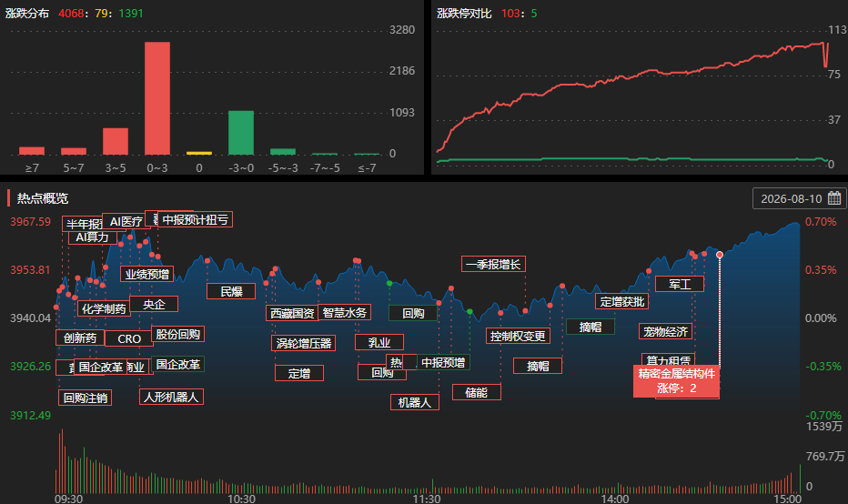Click the 人形机器人 label
This screenshot has width=848, height=504.
171,397
